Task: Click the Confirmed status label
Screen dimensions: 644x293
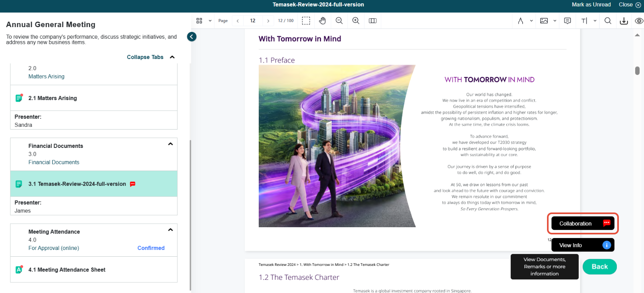Action: (x=151, y=248)
